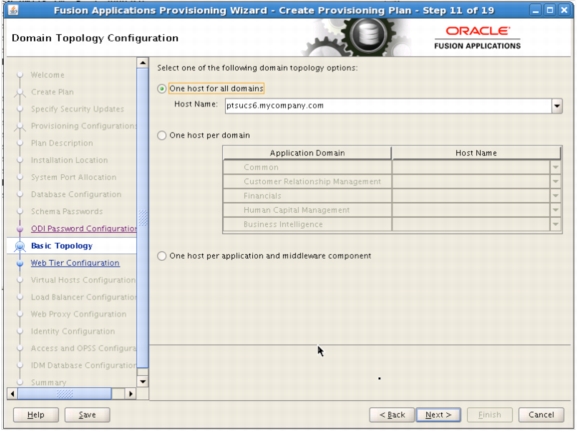Image resolution: width=578 pixels, height=433 pixels.
Task: Click Database Configuration step
Action: [x=76, y=195]
